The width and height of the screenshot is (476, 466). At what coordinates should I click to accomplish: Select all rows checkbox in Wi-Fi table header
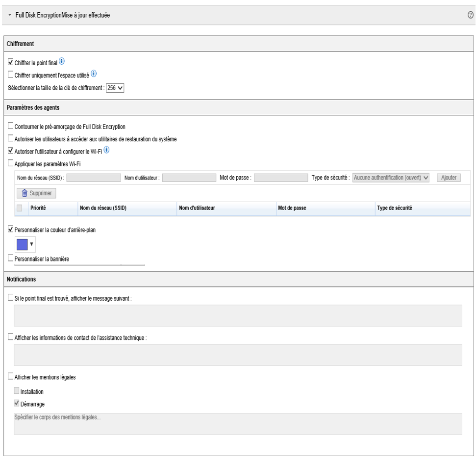[x=20, y=208]
